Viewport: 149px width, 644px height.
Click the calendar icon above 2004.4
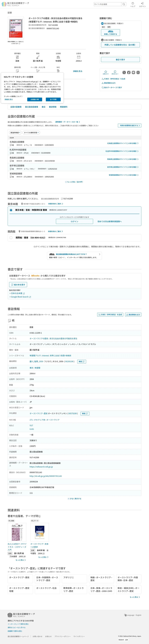79,57
